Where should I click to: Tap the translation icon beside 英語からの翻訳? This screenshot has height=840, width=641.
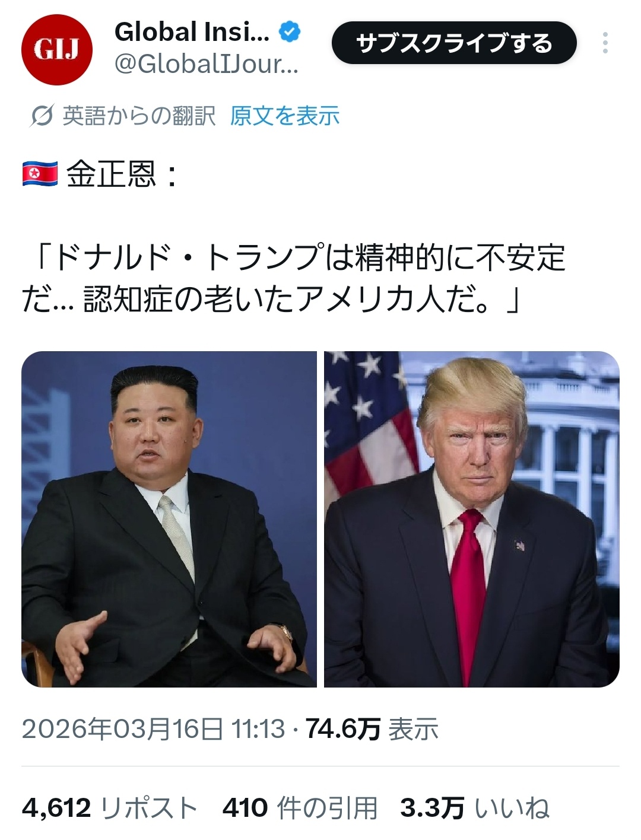coord(42,116)
